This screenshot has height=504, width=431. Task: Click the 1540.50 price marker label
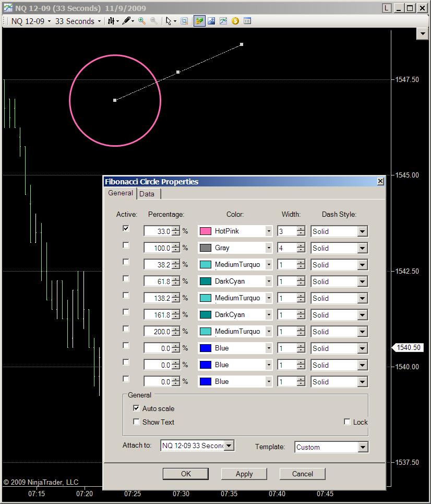tap(408, 347)
